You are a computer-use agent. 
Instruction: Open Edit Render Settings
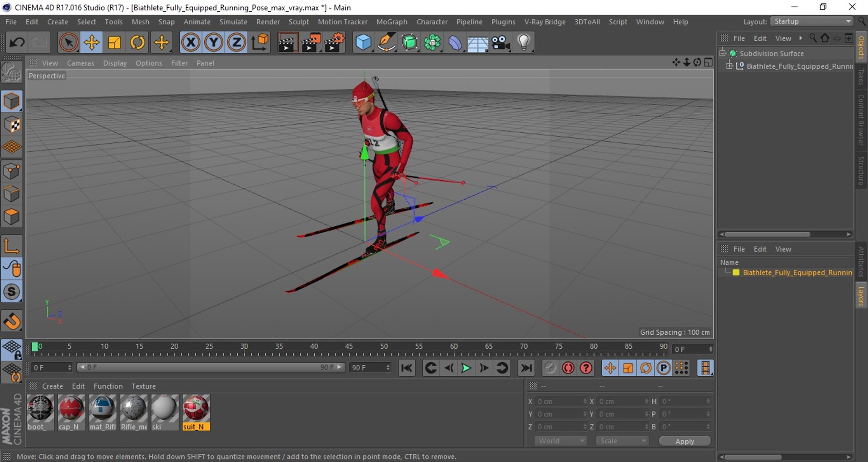pos(335,42)
